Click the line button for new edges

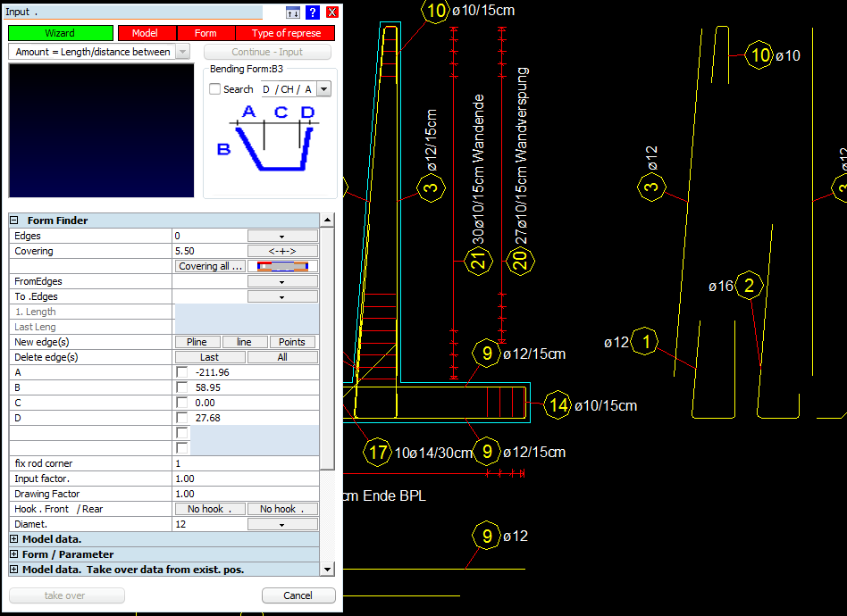coord(244,342)
